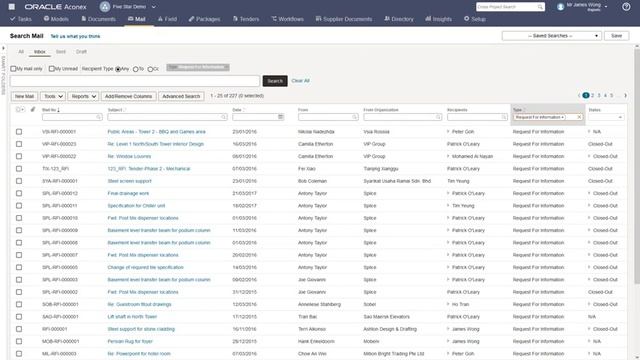Click the Add/Remove Columns button

pyautogui.click(x=128, y=96)
